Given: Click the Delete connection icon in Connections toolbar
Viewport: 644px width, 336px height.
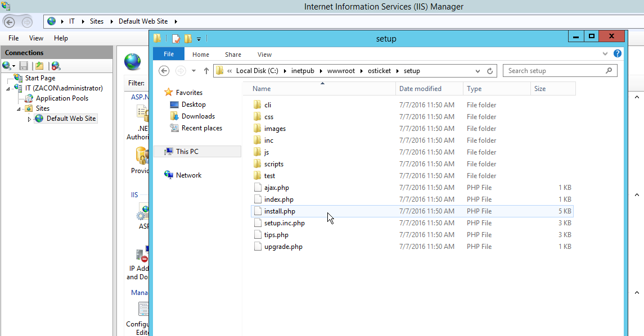Looking at the screenshot, I should 56,66.
